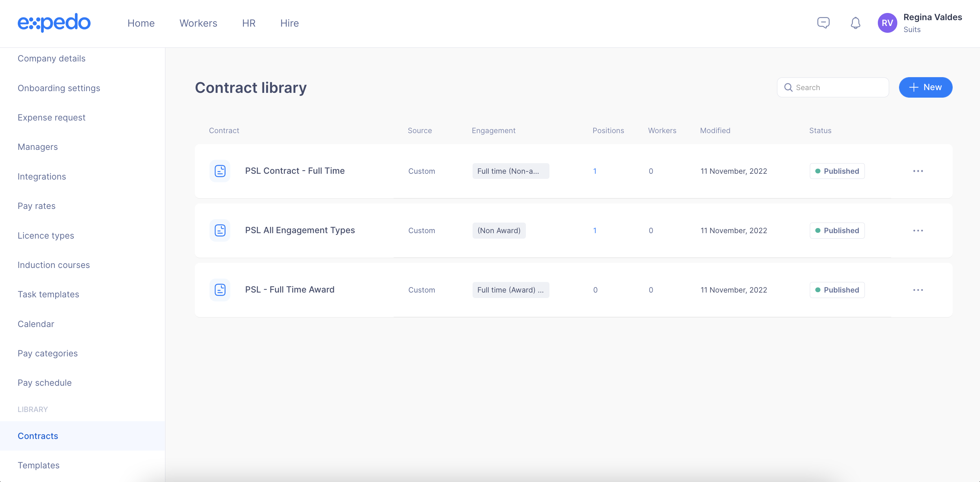Click positions count for PSL All Engagement Types
This screenshot has height=482, width=980.
595,230
